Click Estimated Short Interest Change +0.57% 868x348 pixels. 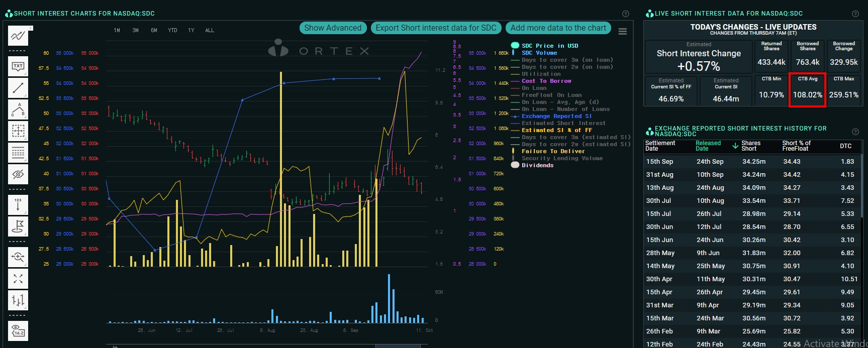click(699, 57)
